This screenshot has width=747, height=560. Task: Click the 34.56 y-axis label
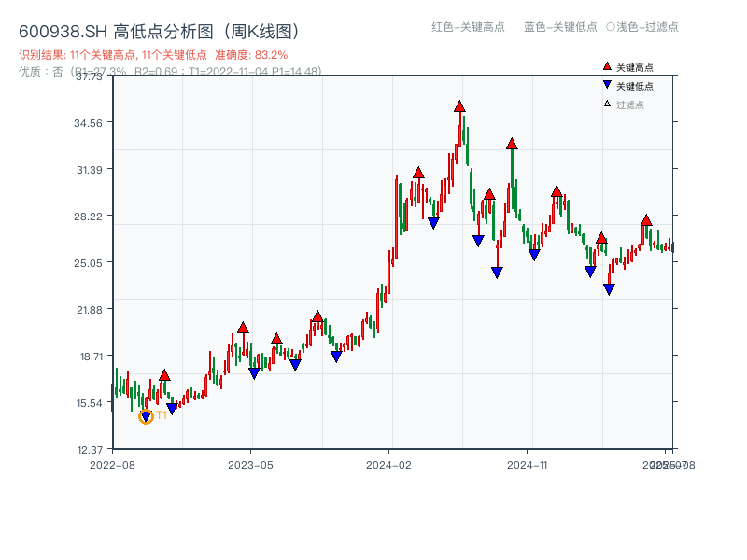point(88,123)
